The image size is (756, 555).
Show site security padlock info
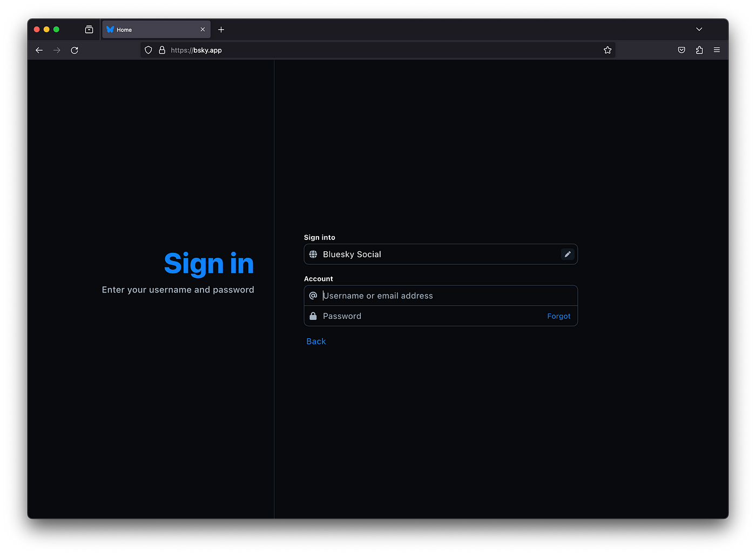tap(162, 50)
